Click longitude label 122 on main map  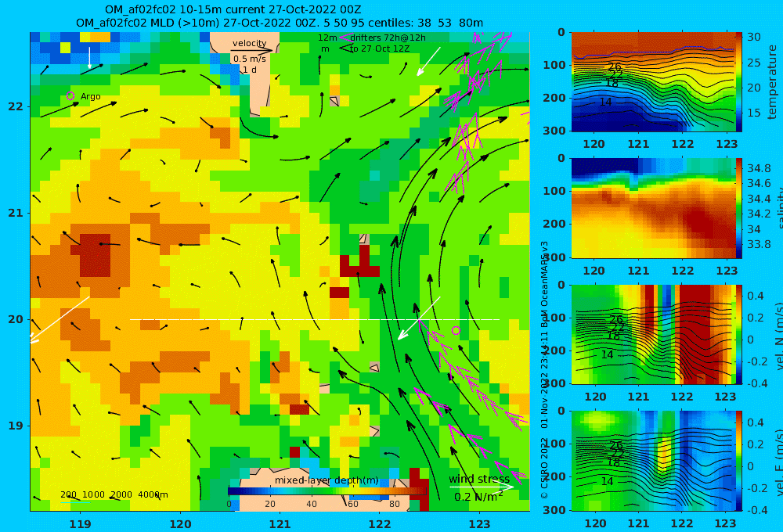coord(380,524)
